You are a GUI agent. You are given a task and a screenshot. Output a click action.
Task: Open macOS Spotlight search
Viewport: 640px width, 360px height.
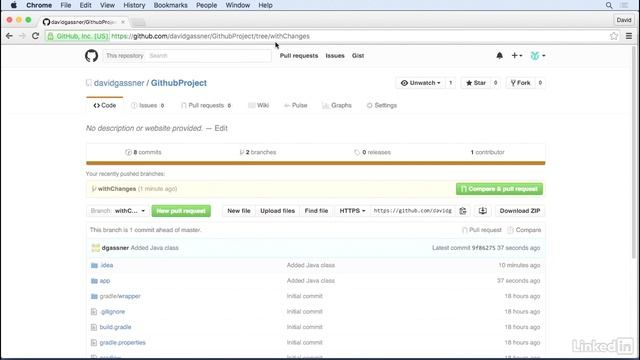609,5
